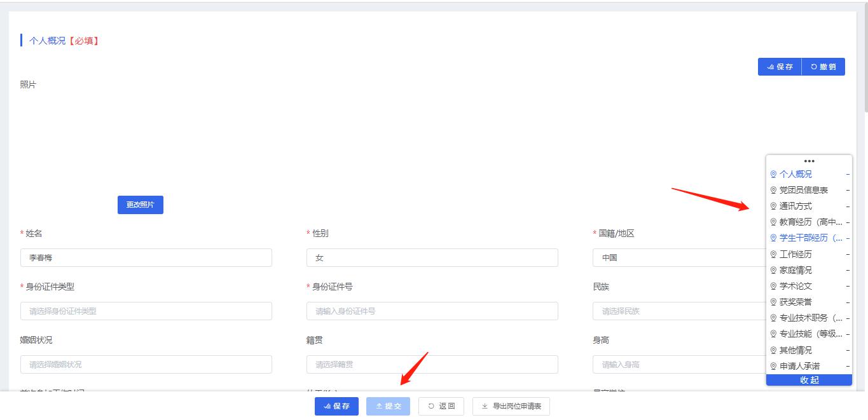Click the anchor icon beside 个人概况
Image resolution: width=868 pixels, height=420 pixels.
click(772, 173)
